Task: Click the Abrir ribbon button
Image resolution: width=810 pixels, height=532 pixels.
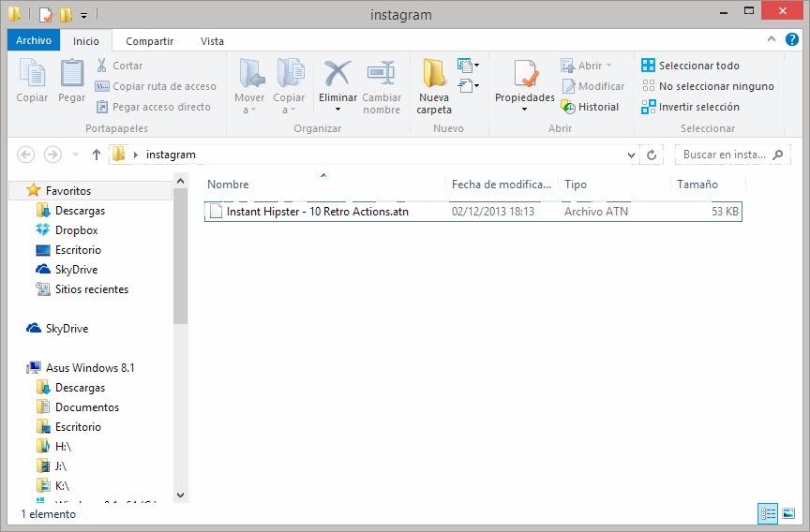Action: (586, 66)
